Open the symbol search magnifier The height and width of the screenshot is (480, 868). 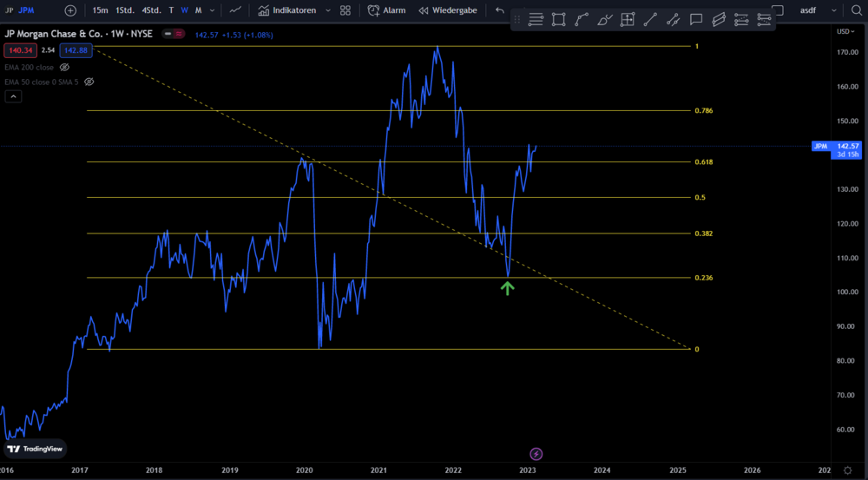pos(856,10)
